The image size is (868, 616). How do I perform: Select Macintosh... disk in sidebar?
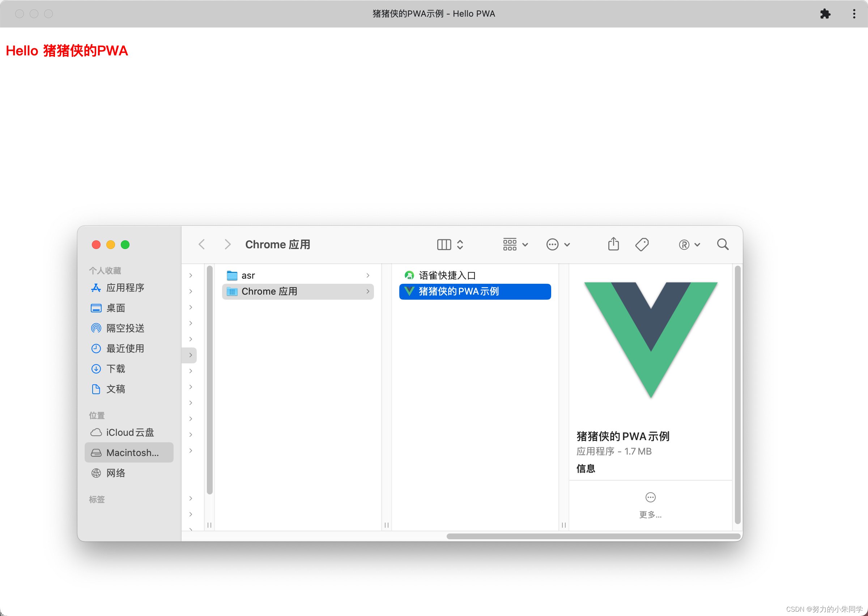coord(129,452)
